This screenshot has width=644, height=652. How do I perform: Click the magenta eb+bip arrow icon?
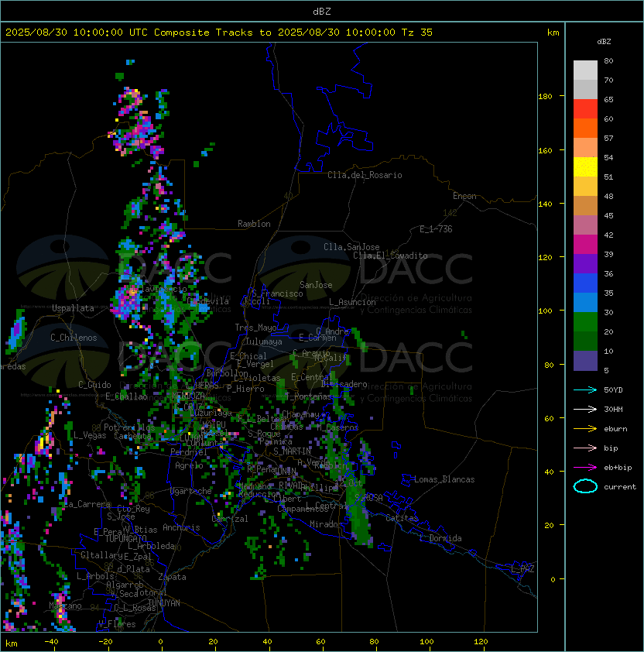coord(585,468)
